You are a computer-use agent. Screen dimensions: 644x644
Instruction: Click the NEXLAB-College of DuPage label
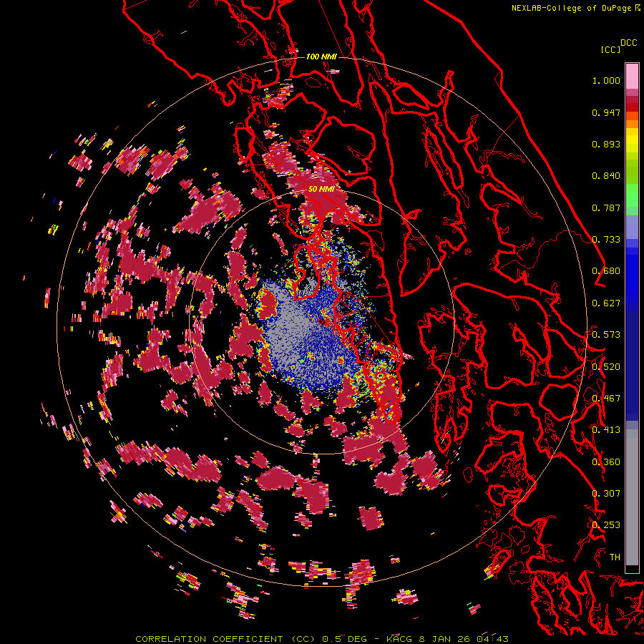(571, 8)
